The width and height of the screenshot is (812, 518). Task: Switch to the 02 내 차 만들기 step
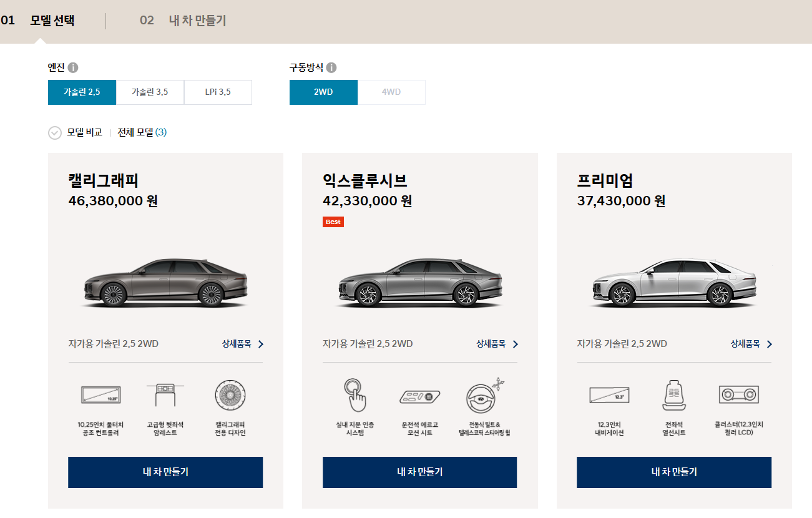coord(183,20)
